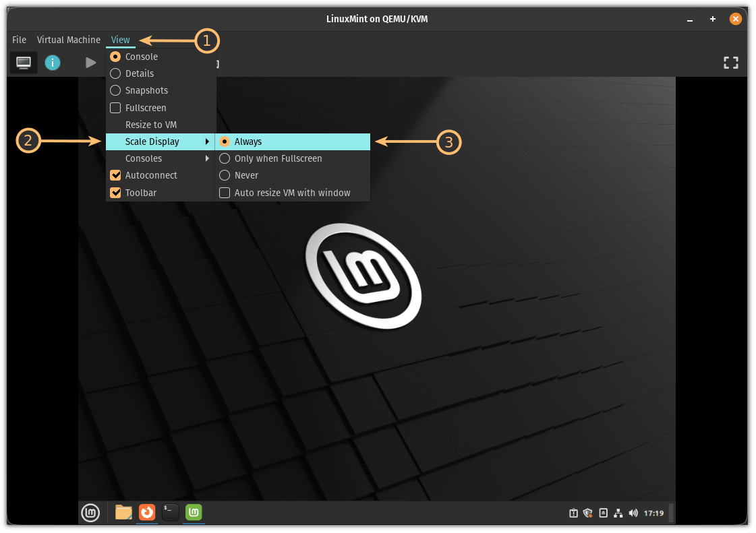Image resolution: width=756 pixels, height=533 pixels.
Task: Disable the Toolbar checkbox
Action: [x=115, y=193]
